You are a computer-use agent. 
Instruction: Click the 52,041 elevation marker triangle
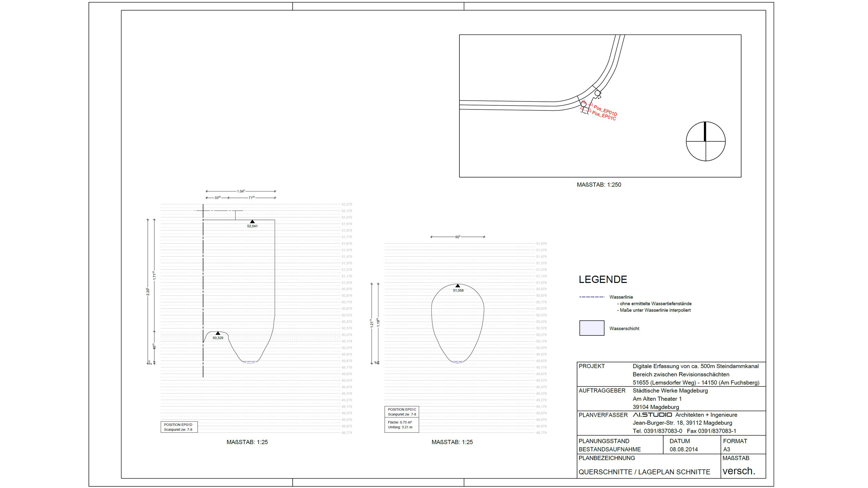[252, 222]
